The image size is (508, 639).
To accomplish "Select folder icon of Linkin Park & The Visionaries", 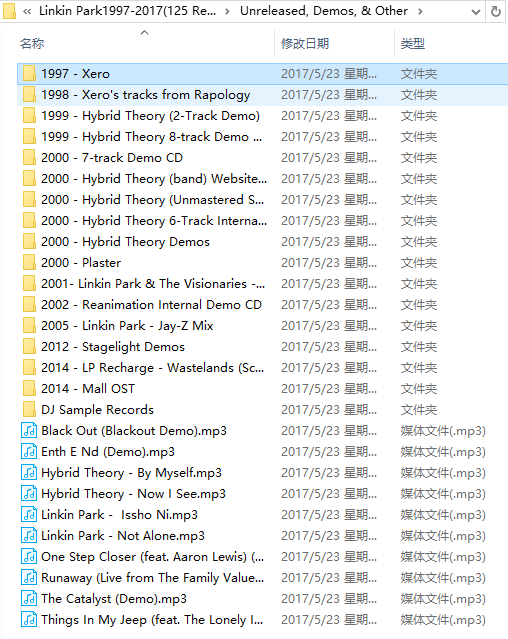I will (29, 284).
